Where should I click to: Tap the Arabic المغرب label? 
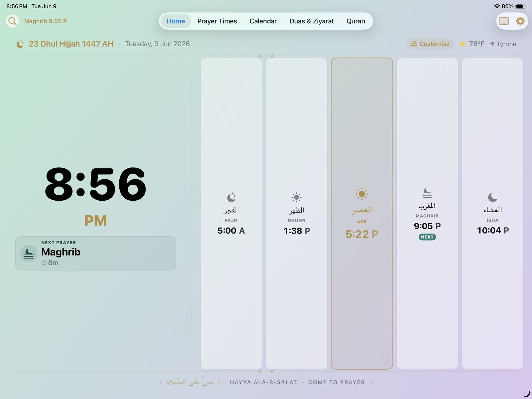pos(427,206)
